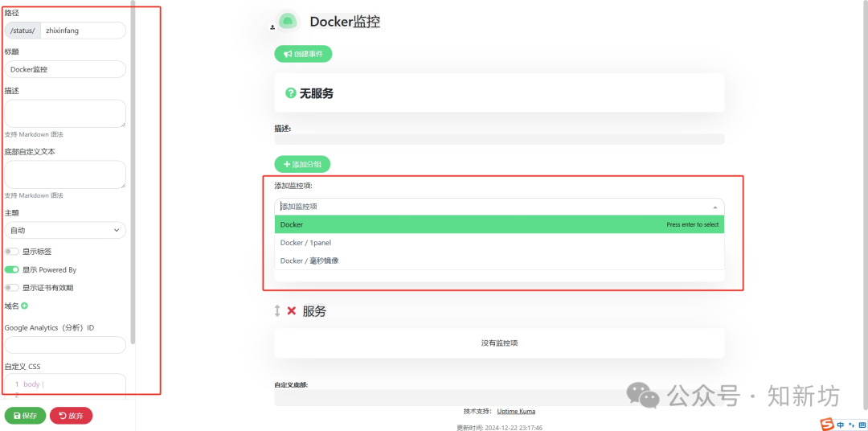Viewport: 868px width, 431px height.
Task: Click the red X to remove 服务 group
Action: pyautogui.click(x=291, y=310)
